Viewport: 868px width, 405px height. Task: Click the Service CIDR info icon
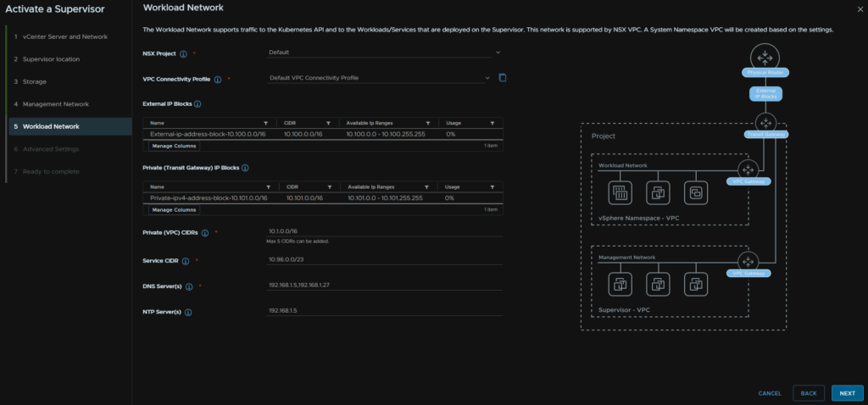186,261
